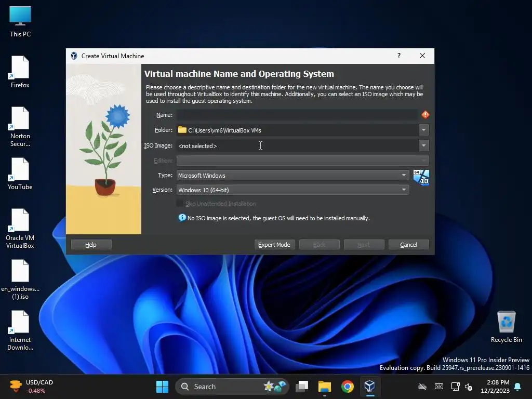Viewport: 532px width, 399px height.
Task: Click the Windows 10 64-bit OS badge icon
Action: 421,178
